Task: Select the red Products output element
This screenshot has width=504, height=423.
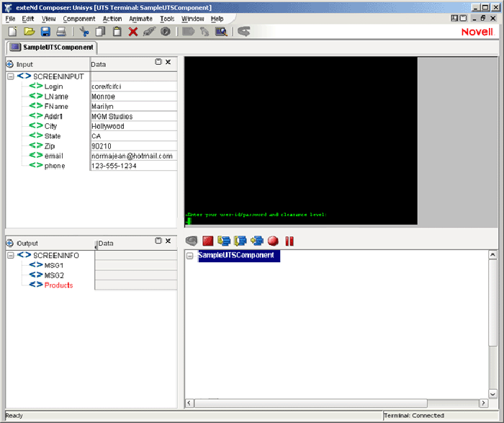Action: tap(58, 285)
